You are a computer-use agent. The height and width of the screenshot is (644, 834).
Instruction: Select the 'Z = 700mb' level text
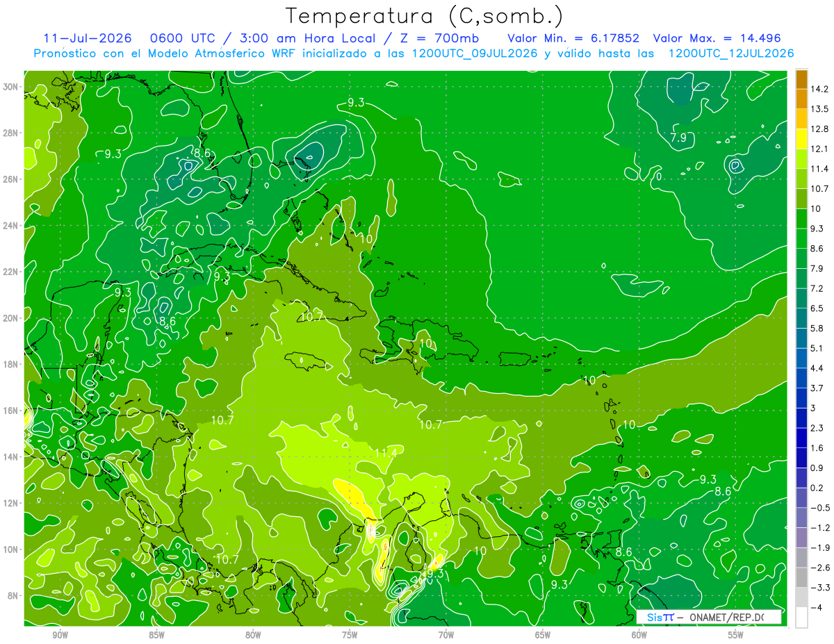pos(441,38)
